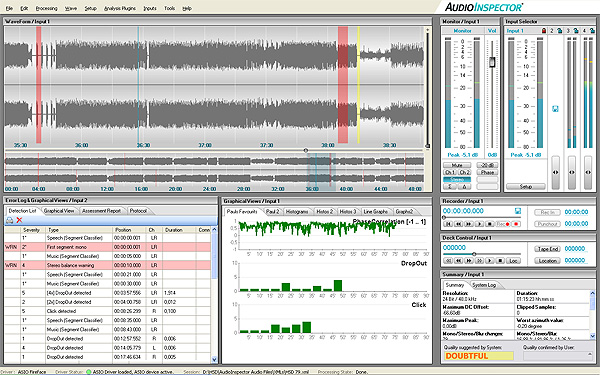600x375 pixels.
Task: Click the sigma sum button in the Monitor panel
Action: coord(450,187)
